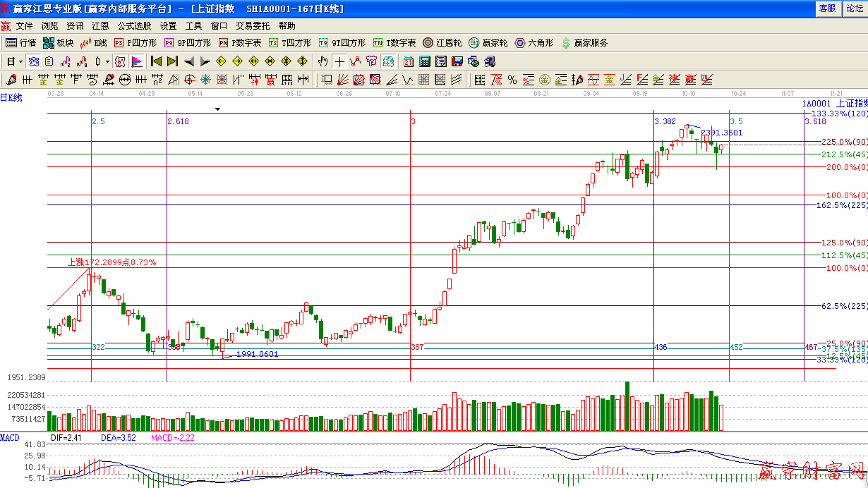Click the percent (%) line tool
868x488 pixels.
(x=512, y=80)
